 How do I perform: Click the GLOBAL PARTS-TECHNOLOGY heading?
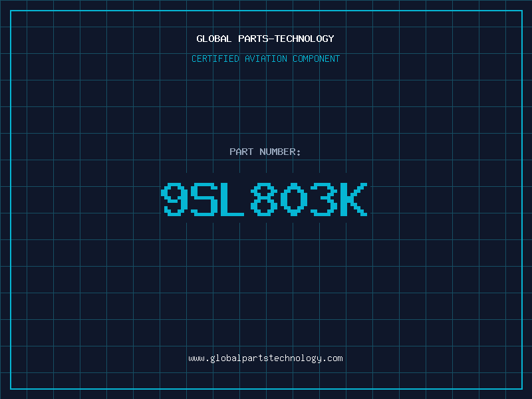pos(265,39)
